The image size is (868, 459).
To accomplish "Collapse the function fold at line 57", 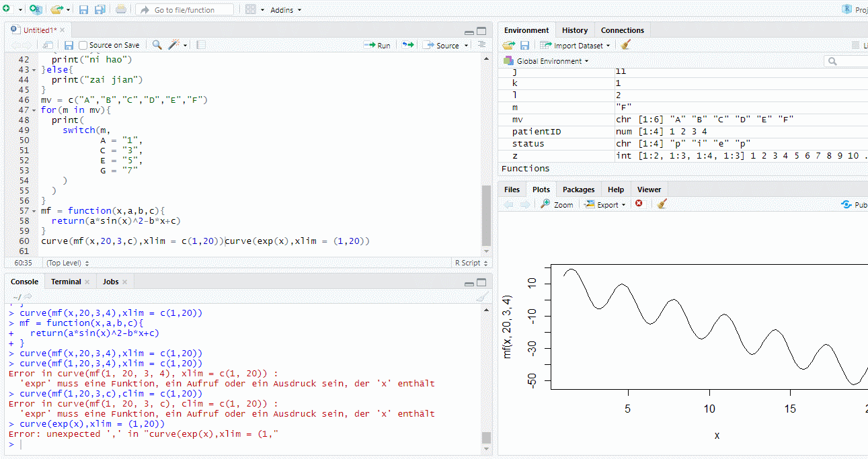I will click(x=34, y=211).
